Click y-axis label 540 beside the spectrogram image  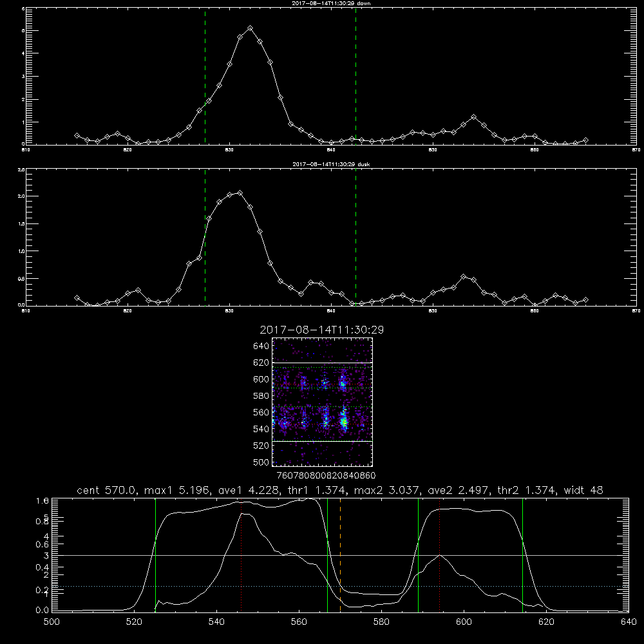point(261,429)
